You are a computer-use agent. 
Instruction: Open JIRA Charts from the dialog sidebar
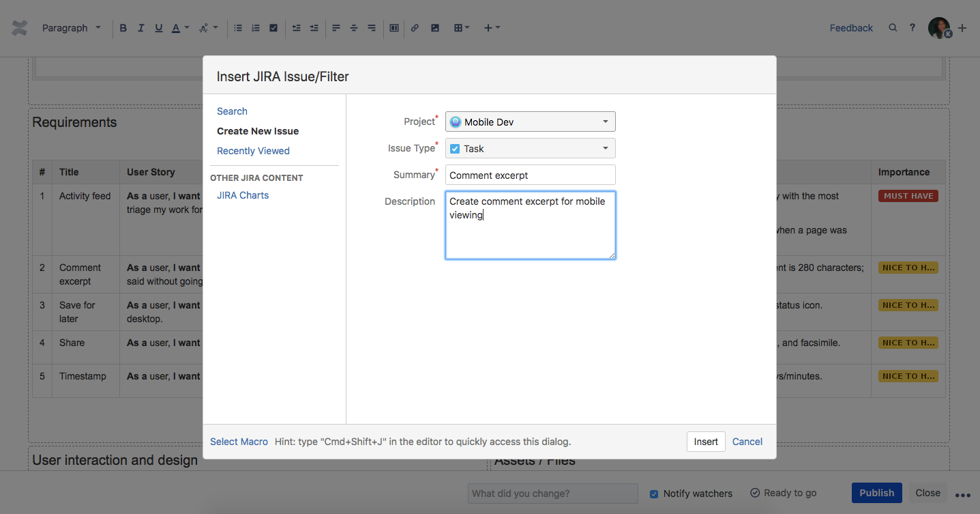[x=243, y=195]
